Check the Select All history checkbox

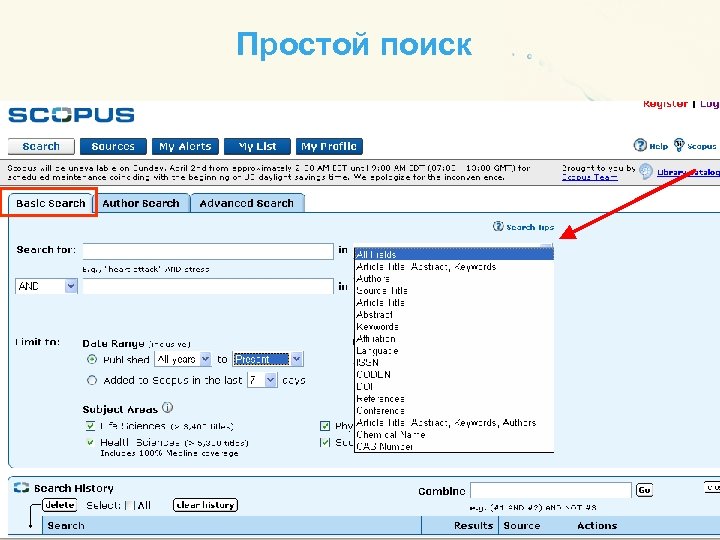tap(130, 506)
